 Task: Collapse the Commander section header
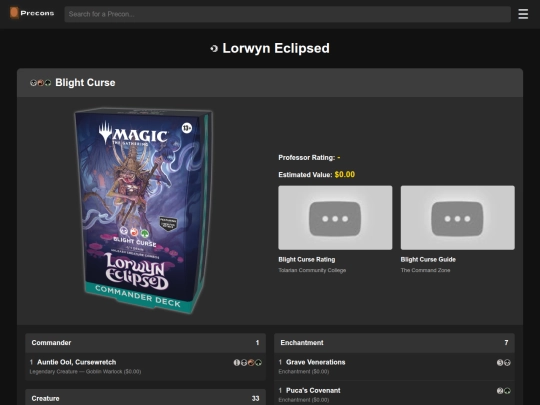coord(145,343)
